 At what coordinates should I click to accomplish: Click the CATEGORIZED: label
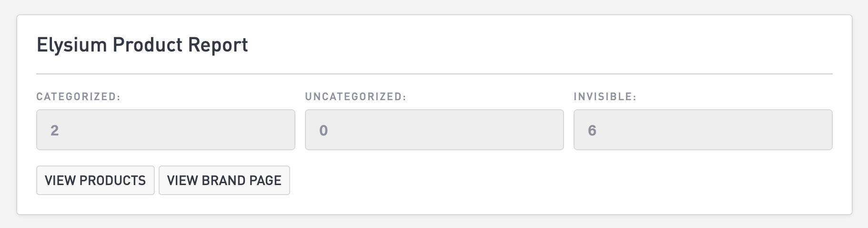point(79,97)
